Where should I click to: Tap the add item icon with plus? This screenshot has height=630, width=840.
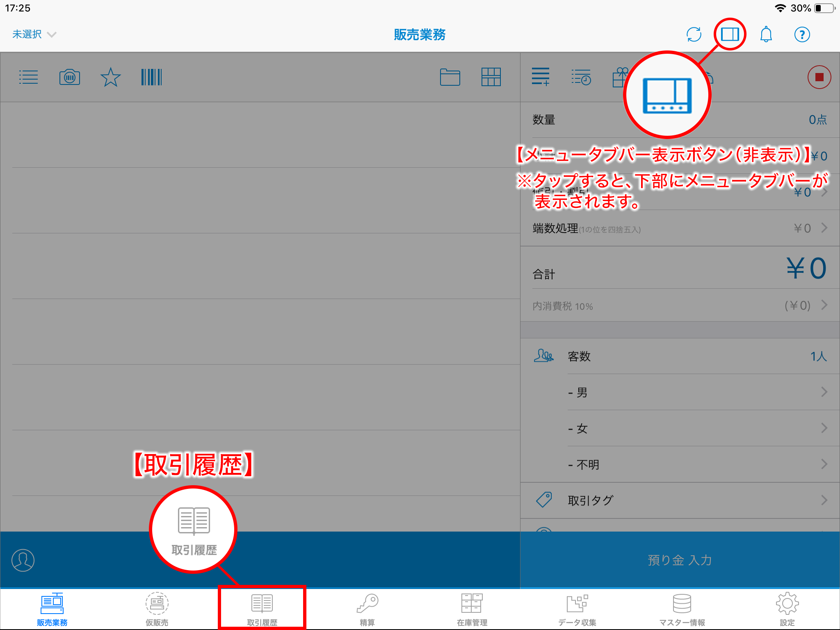click(541, 77)
